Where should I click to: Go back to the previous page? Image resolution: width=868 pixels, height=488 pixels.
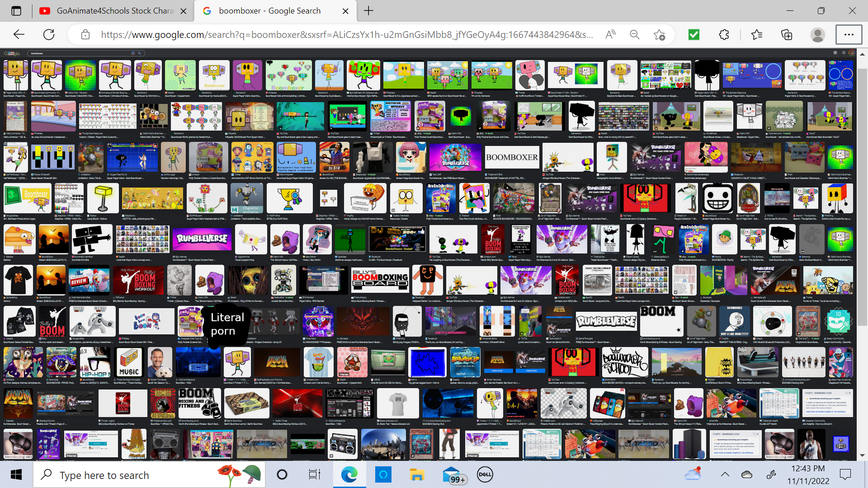pos(19,35)
